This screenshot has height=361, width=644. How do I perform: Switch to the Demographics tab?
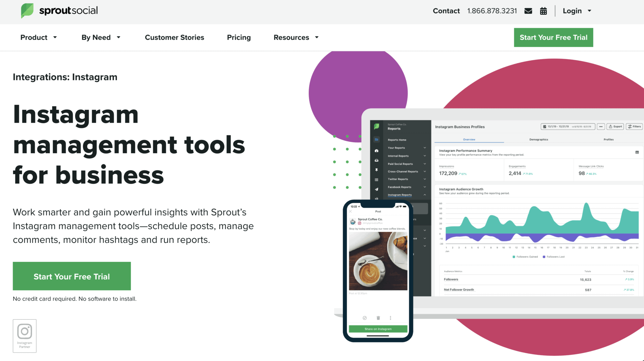539,140
